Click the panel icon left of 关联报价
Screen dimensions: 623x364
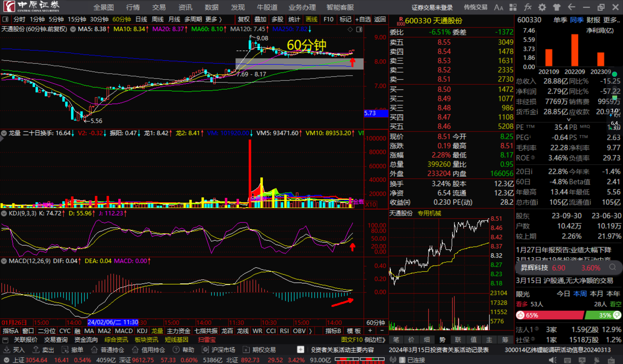[x=5, y=340]
